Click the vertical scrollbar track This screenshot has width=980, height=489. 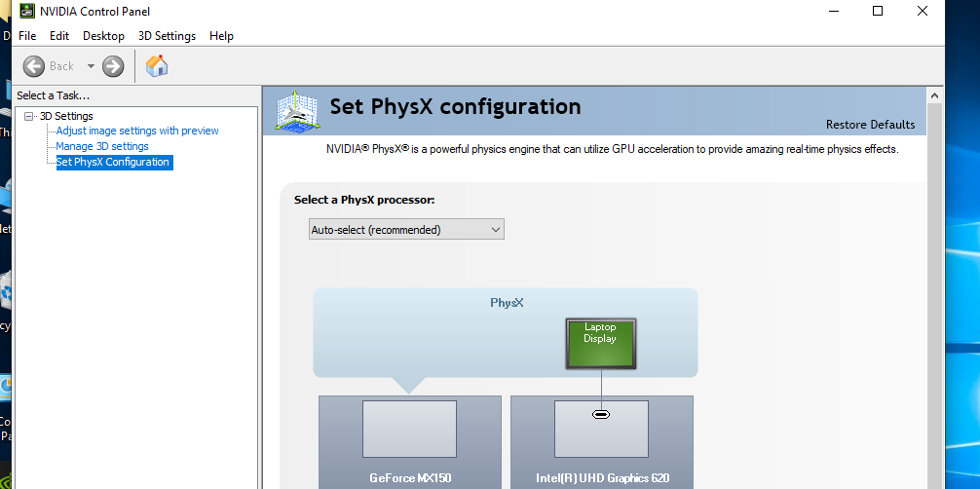[934, 296]
